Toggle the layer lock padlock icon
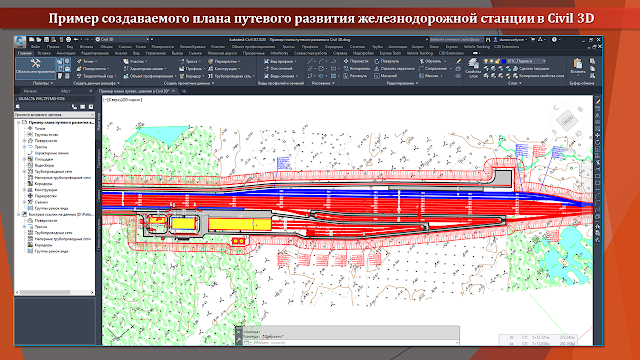The height and width of the screenshot is (360, 640). click(497, 61)
